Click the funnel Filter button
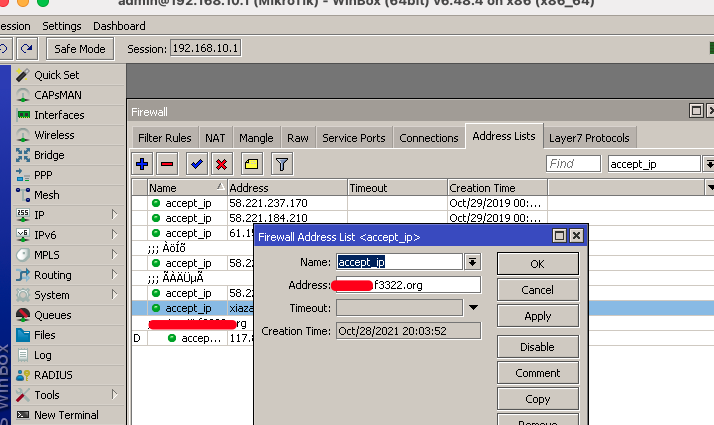This screenshot has height=425, width=714. point(282,164)
